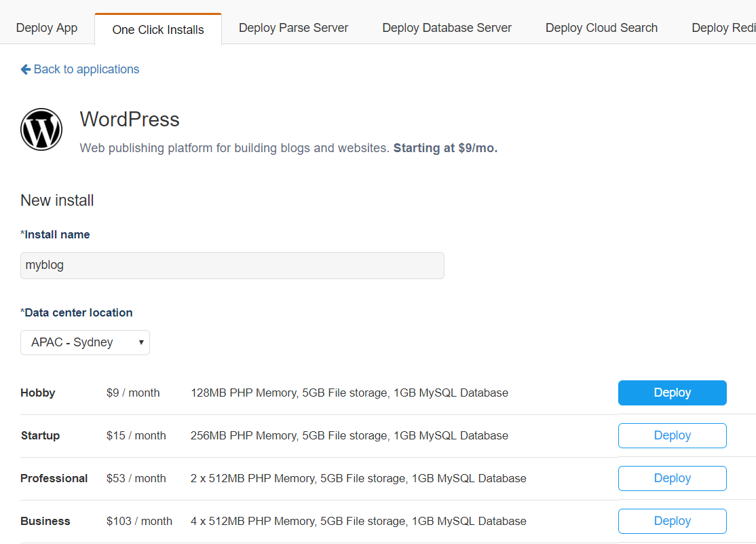The image size is (756, 544).
Task: Click the 128MB PHP Memory description
Action: tap(349, 393)
